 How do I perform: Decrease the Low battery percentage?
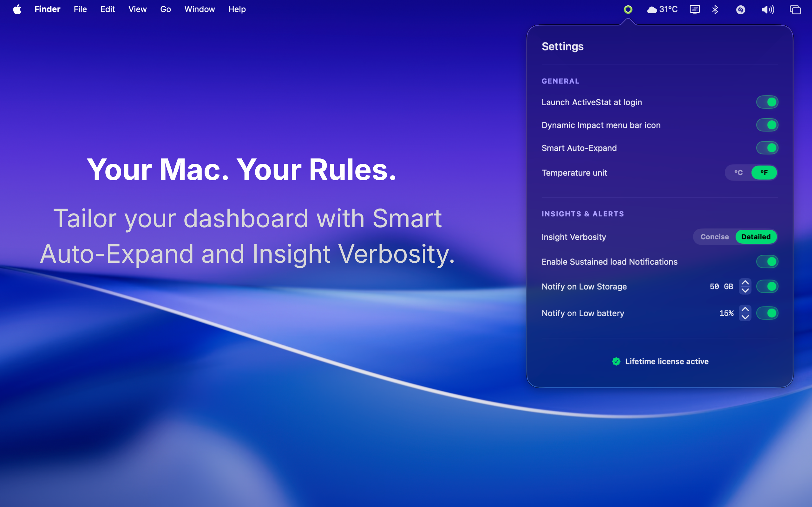pos(745,317)
